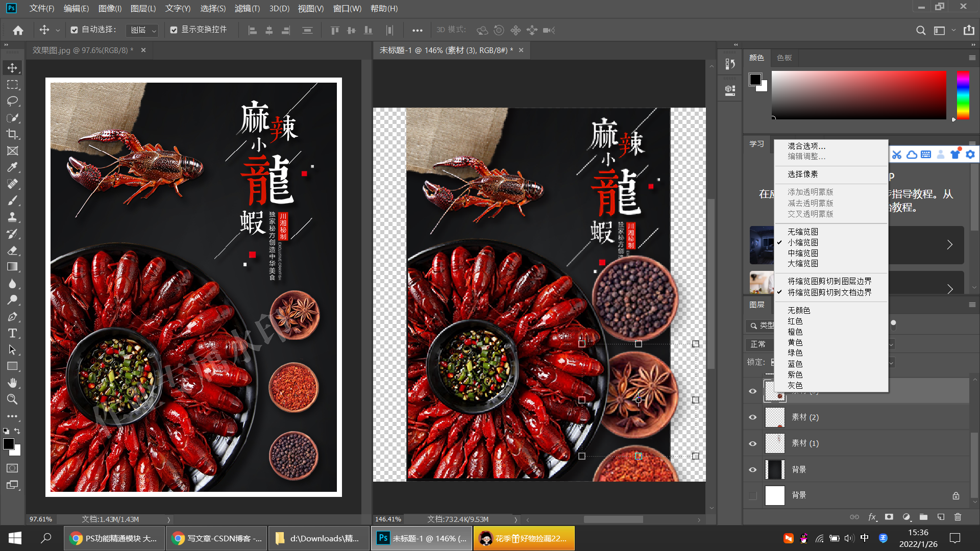Expand the first tutorial card chevron
This screenshot has width=980, height=551.
click(x=949, y=245)
